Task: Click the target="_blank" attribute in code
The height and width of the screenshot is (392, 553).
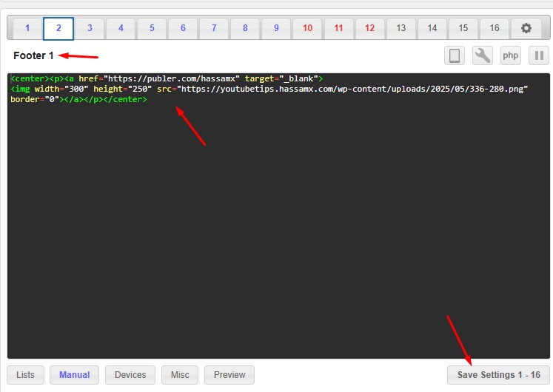Action: (x=281, y=78)
